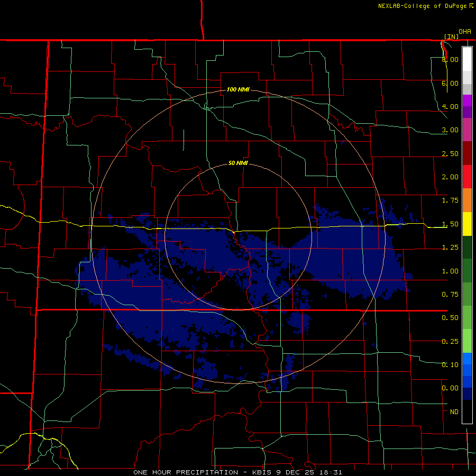Click the 6.00 legend value

(x=450, y=83)
